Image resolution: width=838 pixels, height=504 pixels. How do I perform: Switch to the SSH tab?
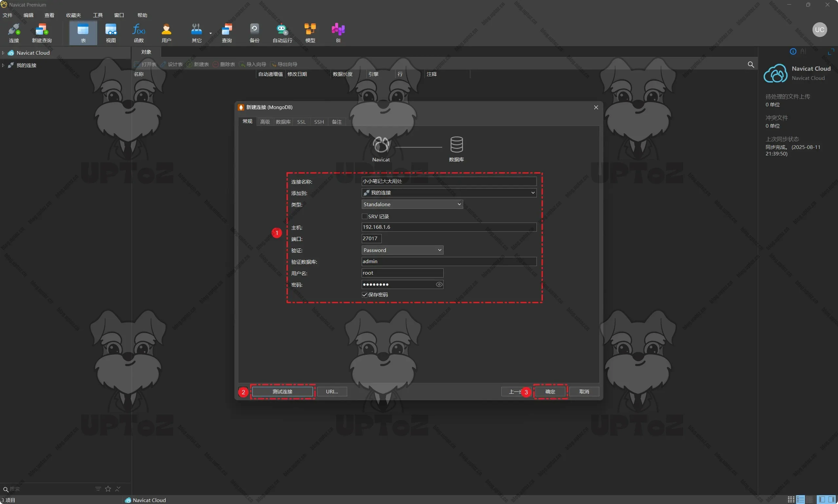pos(319,122)
